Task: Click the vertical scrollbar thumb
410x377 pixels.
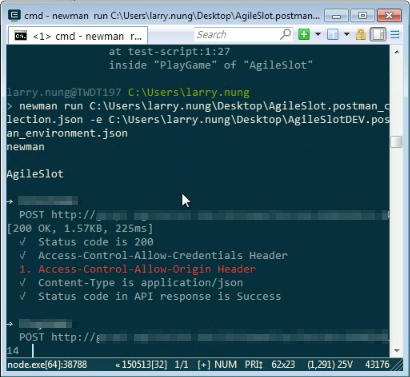Action: (x=397, y=142)
